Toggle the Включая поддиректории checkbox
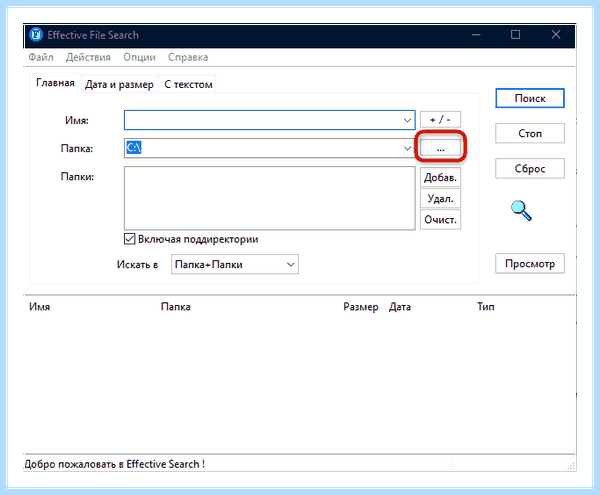 pos(130,239)
